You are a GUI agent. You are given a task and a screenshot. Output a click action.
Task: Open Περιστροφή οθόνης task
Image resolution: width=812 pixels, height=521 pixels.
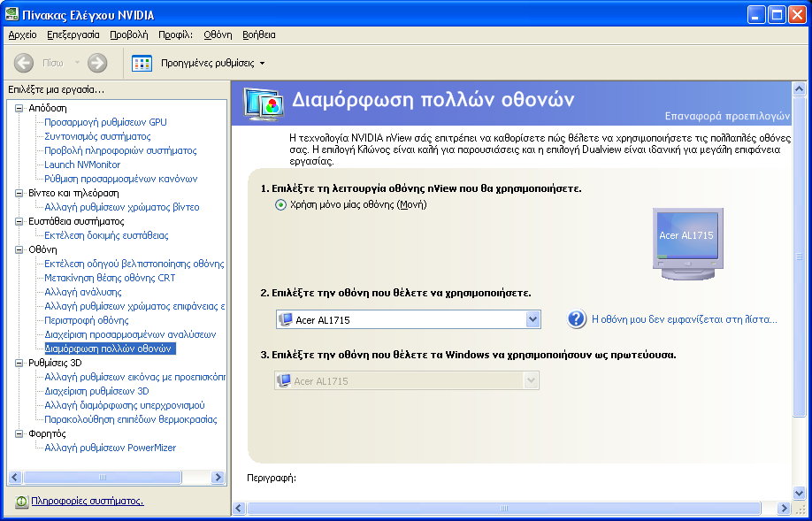(x=87, y=320)
